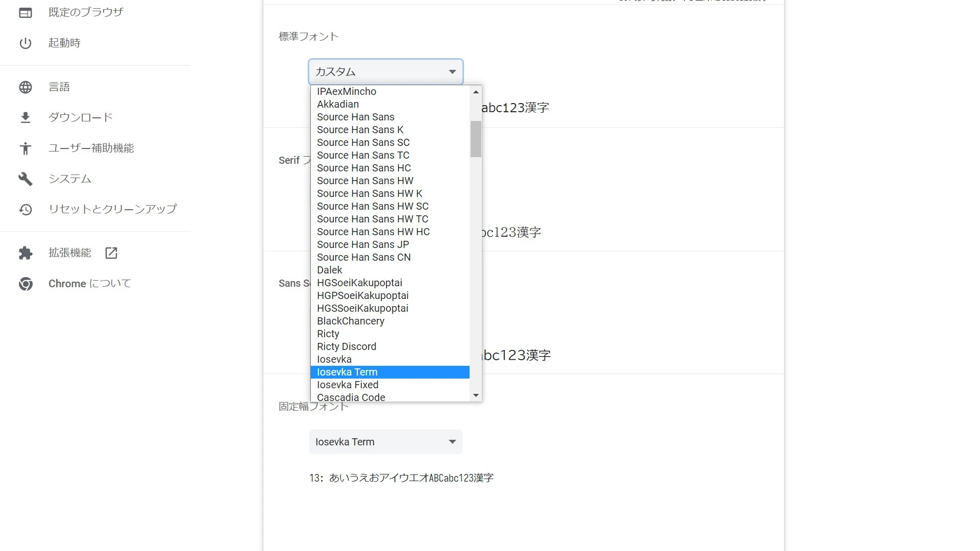Open 既定のブラウザ settings section
Viewport: 980px width, 551px height.
(86, 12)
